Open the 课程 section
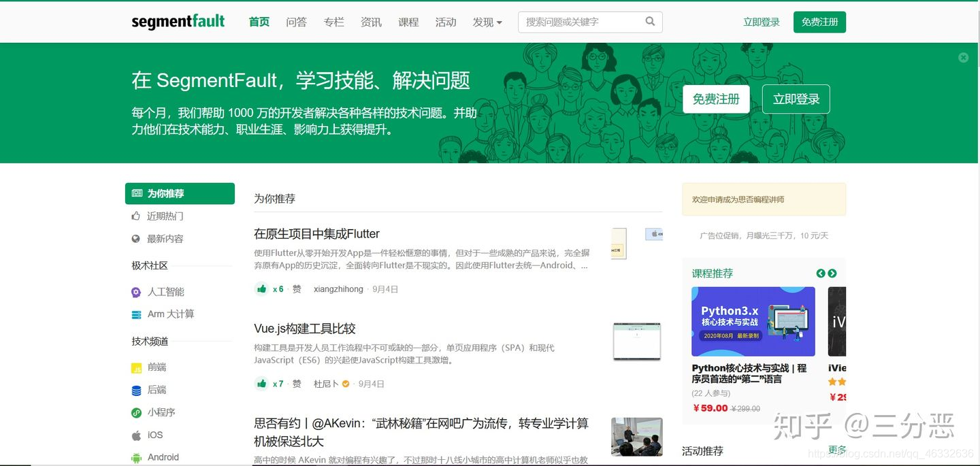 point(408,22)
